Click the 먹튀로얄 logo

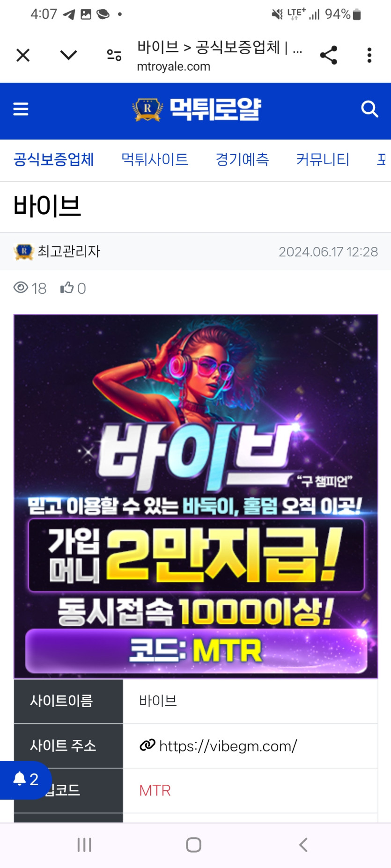[196, 109]
